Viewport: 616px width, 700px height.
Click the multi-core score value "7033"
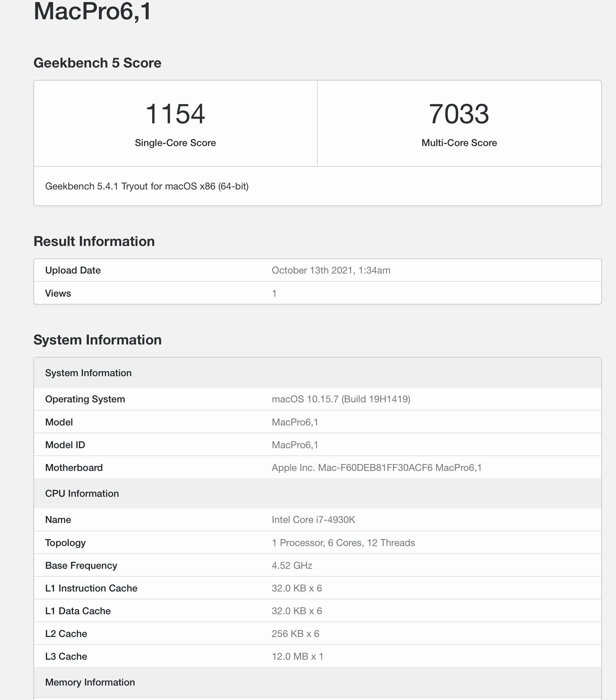pyautogui.click(x=459, y=114)
